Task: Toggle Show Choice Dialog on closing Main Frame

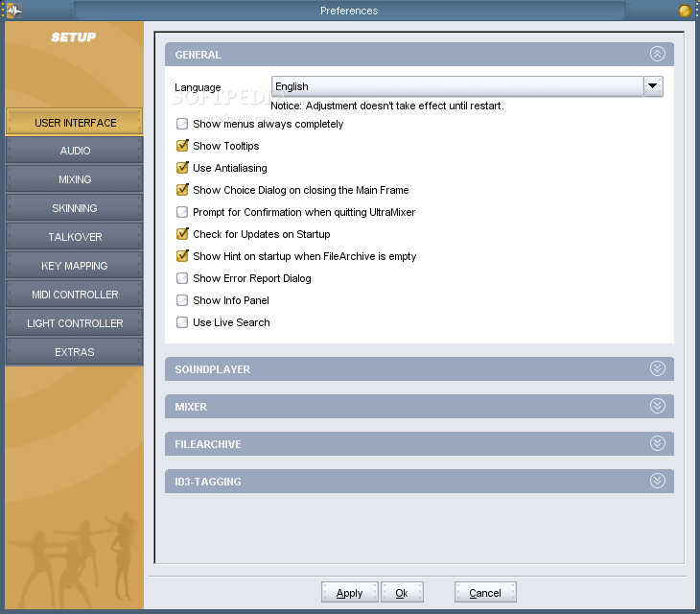Action: (182, 190)
